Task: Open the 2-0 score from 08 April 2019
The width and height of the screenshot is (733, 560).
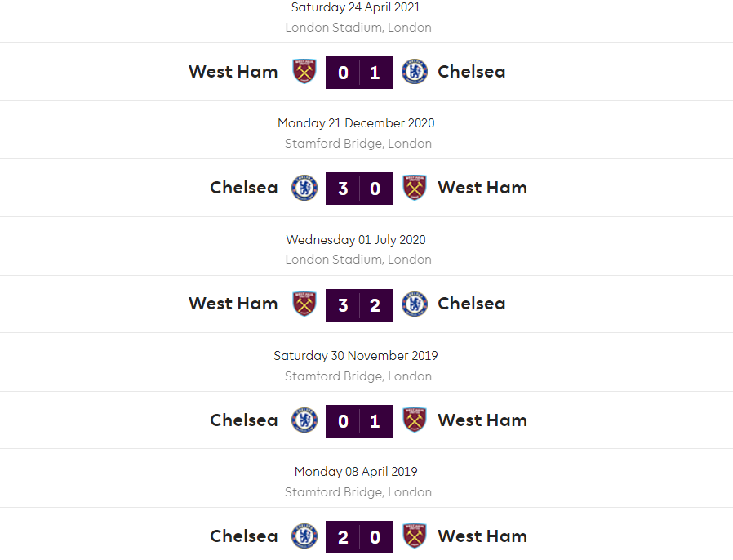Action: pyautogui.click(x=359, y=537)
